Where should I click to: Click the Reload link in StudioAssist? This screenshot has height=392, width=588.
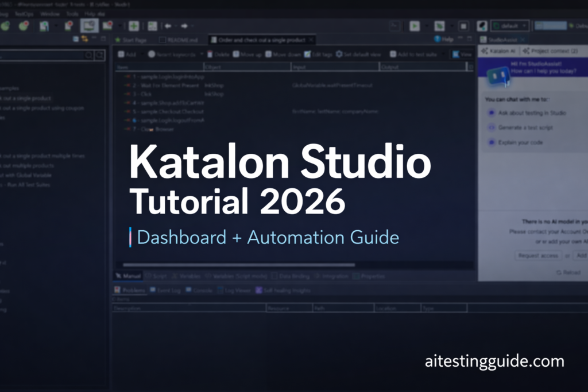click(x=570, y=273)
